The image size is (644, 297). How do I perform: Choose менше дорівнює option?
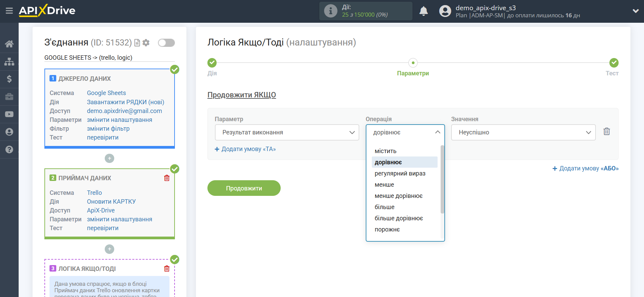point(404,196)
